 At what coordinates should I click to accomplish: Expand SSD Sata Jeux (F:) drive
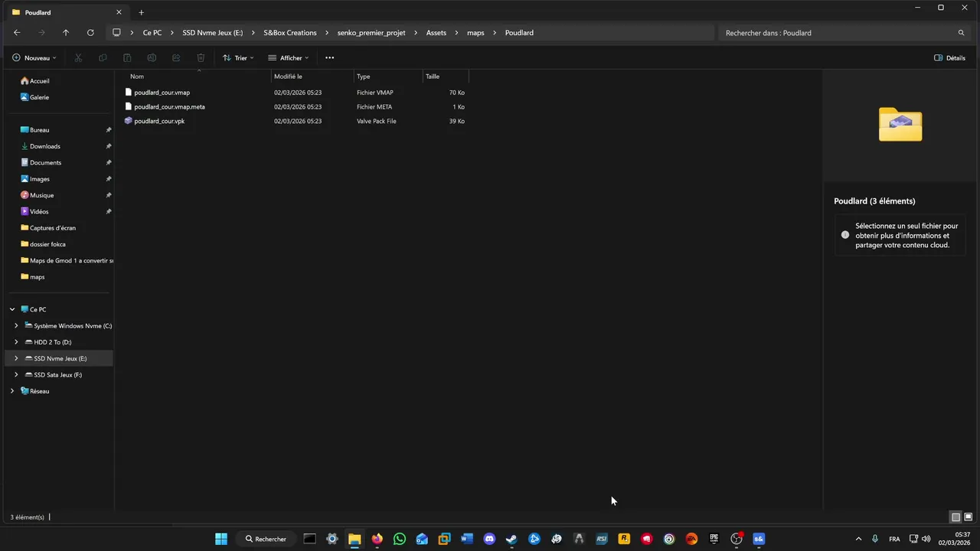pyautogui.click(x=16, y=375)
